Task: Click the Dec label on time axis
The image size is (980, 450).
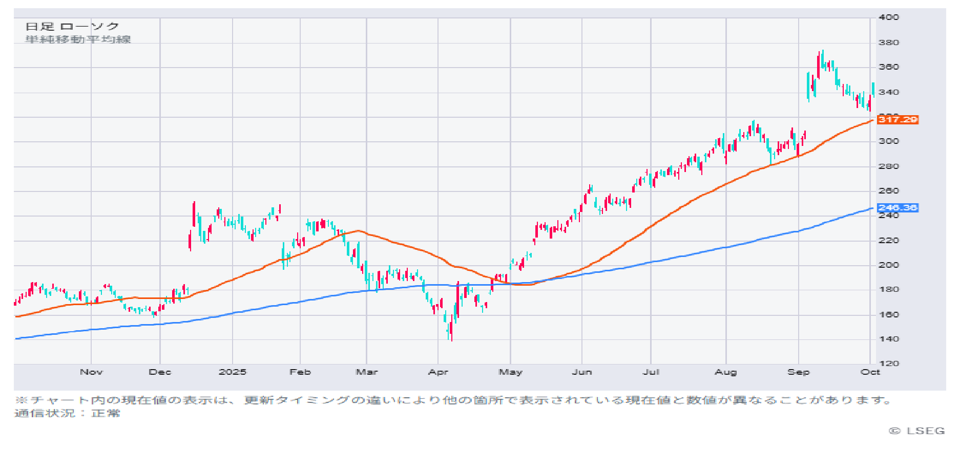Action: (x=160, y=372)
